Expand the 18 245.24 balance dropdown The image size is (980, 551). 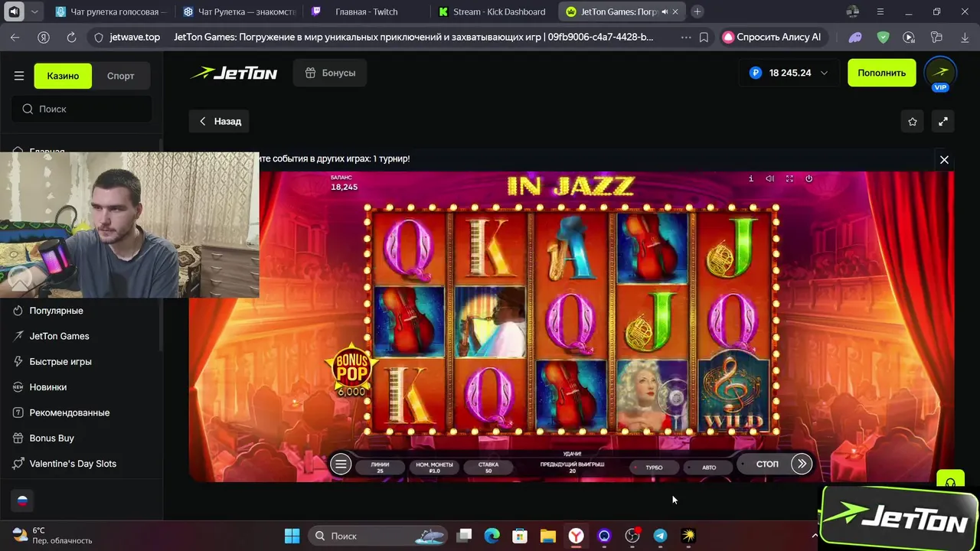point(789,73)
